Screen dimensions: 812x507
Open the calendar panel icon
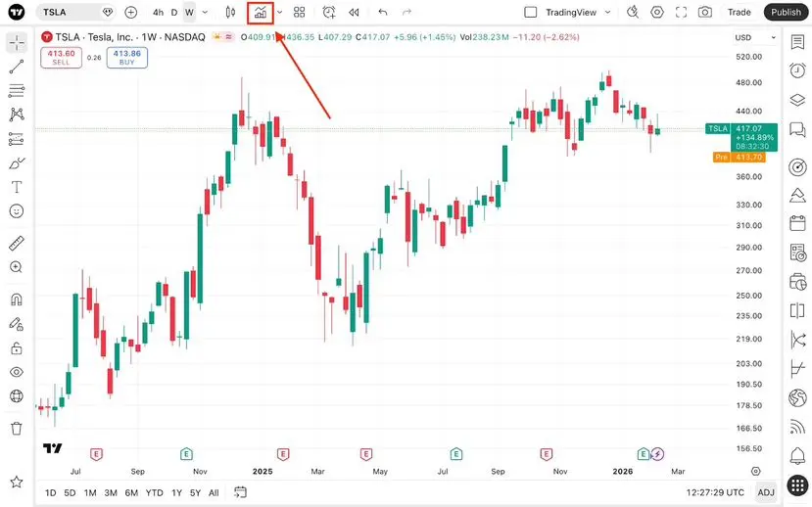(x=797, y=223)
